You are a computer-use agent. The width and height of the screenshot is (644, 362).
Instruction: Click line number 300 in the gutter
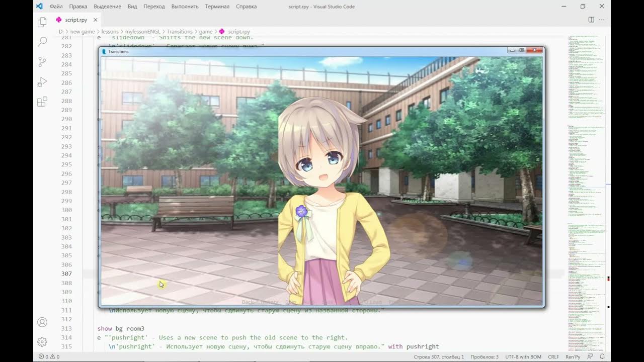click(66, 210)
